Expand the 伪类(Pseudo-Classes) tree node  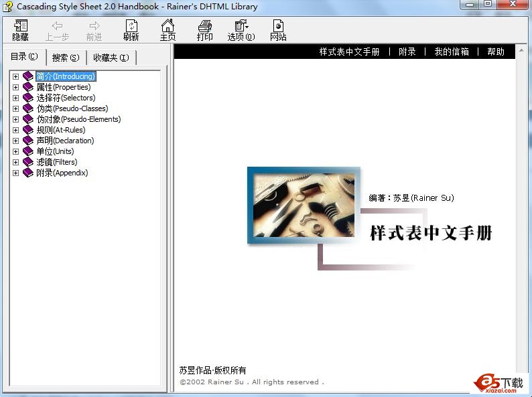[x=15, y=109]
